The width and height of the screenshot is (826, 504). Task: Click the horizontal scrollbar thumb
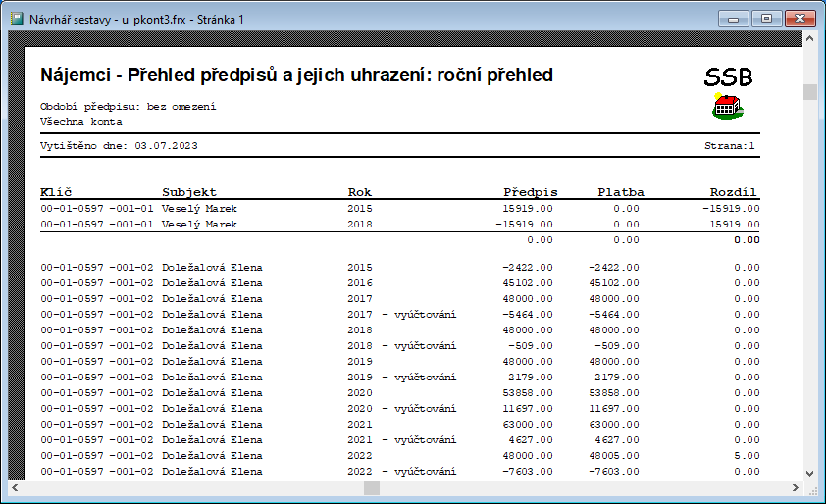tap(371, 487)
